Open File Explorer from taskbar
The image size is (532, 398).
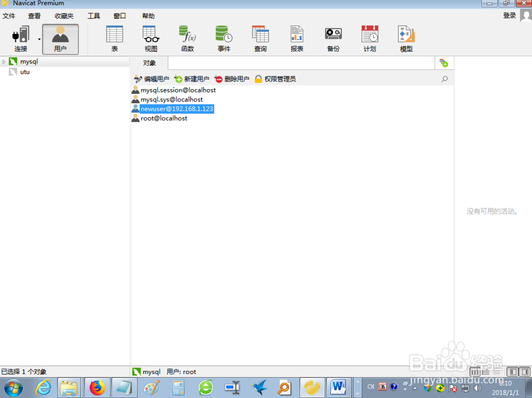coord(69,387)
